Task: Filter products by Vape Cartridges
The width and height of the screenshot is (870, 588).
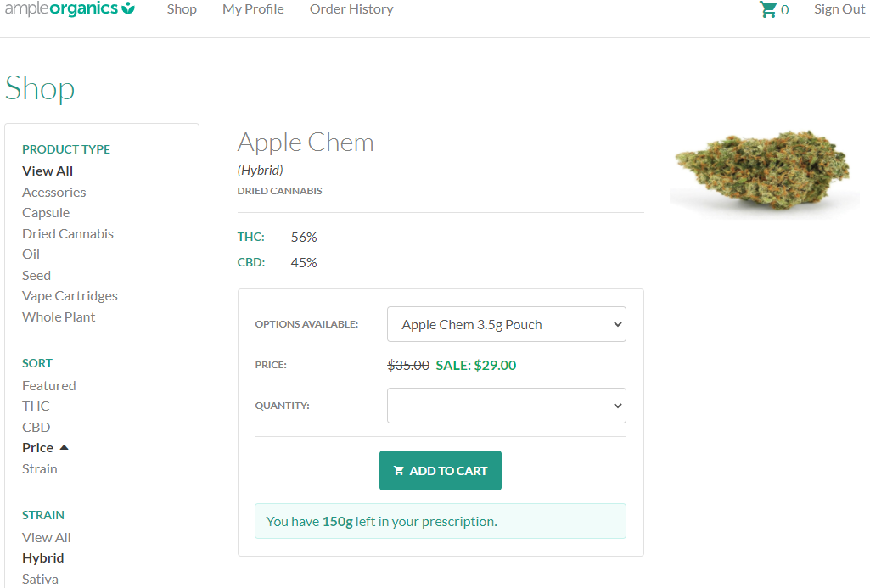Action: [x=70, y=295]
